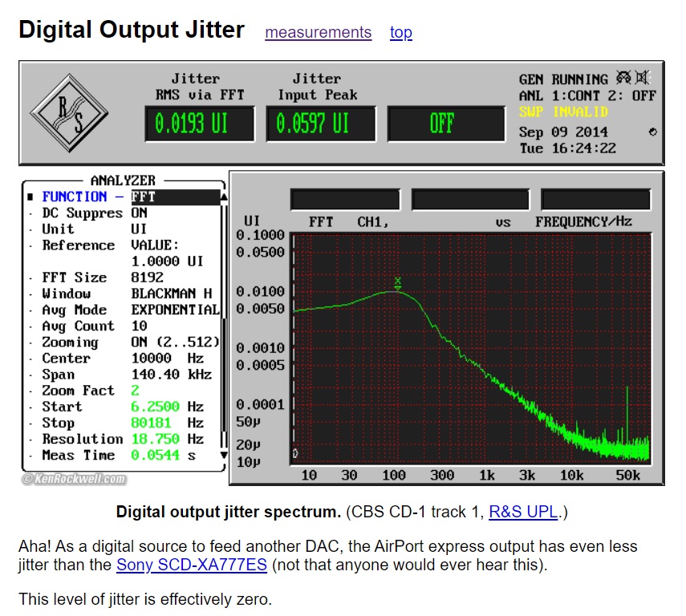Click the scroll-up arrow of the analyzer panel

(224, 197)
